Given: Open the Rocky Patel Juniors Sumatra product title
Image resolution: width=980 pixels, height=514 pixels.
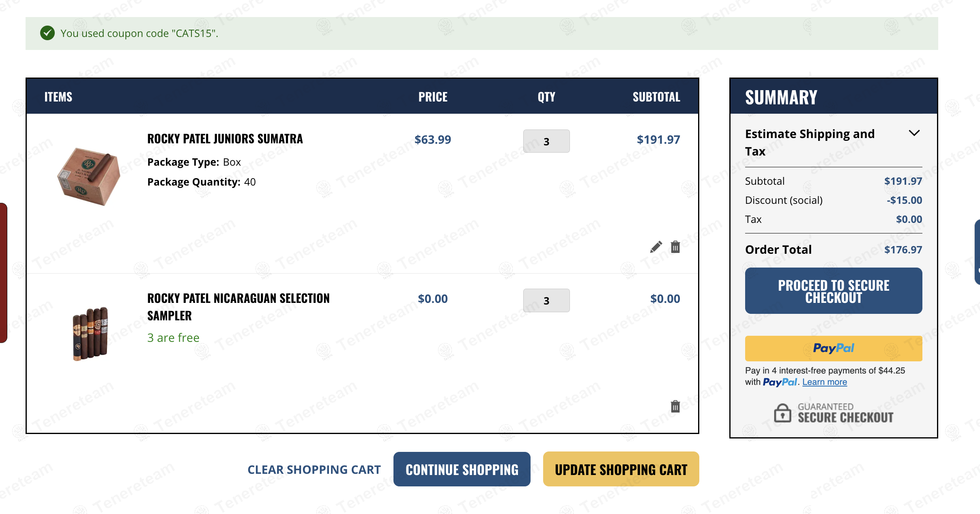Looking at the screenshot, I should pos(225,139).
